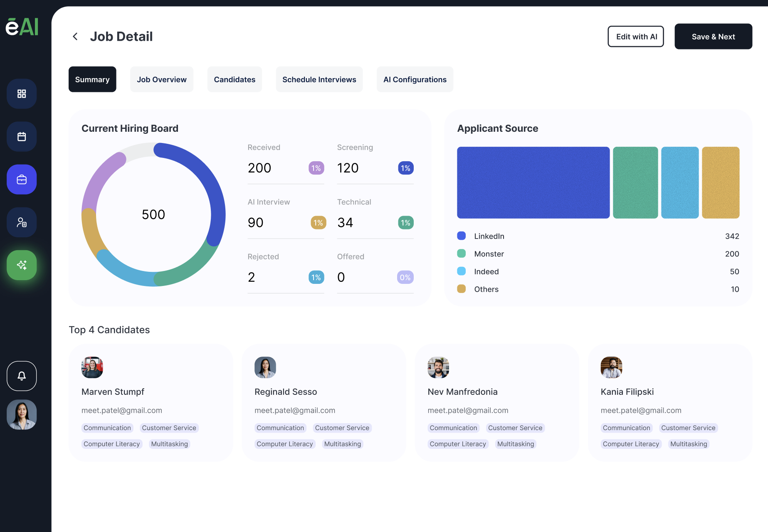Open your profile avatar at sidebar bottom
Image resolution: width=768 pixels, height=532 pixels.
click(x=21, y=414)
